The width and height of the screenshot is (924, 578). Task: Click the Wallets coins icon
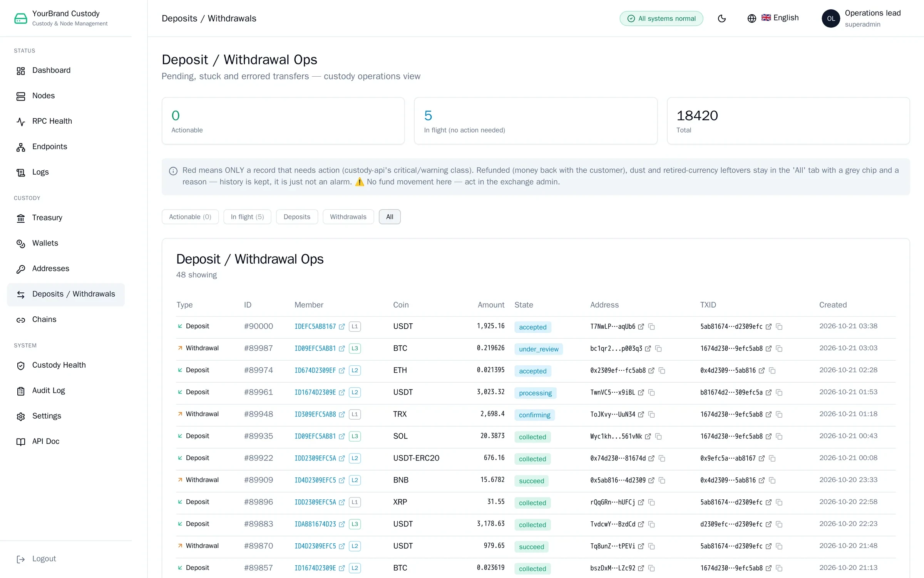pos(21,244)
